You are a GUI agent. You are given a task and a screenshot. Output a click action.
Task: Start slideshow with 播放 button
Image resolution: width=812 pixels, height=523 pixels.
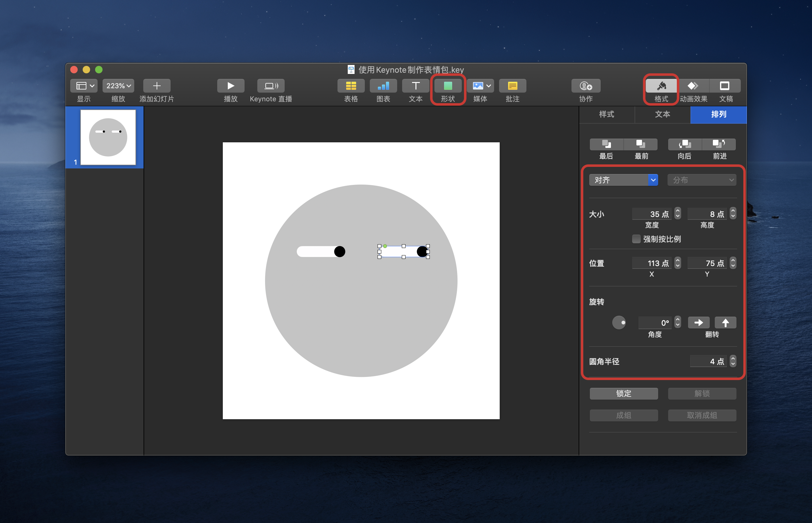pyautogui.click(x=231, y=86)
